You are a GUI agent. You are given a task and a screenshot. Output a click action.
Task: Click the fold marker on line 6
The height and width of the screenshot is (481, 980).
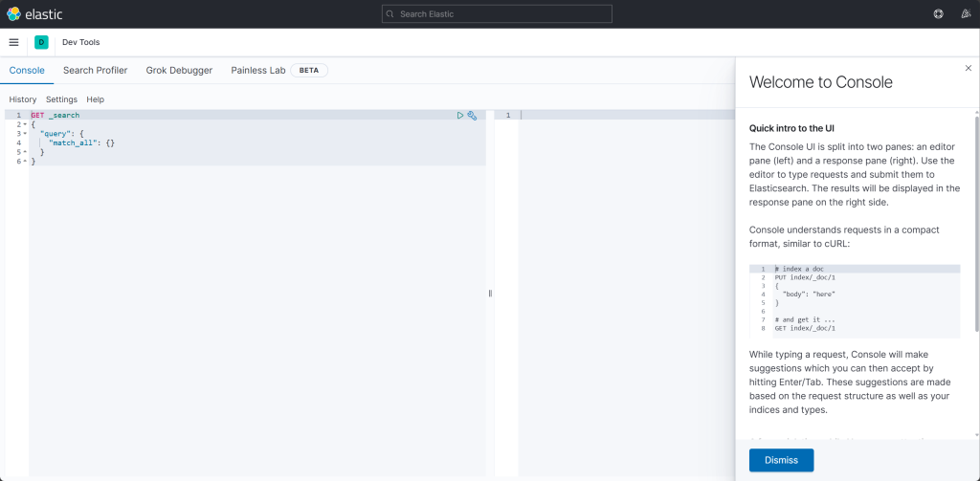pyautogui.click(x=24, y=162)
